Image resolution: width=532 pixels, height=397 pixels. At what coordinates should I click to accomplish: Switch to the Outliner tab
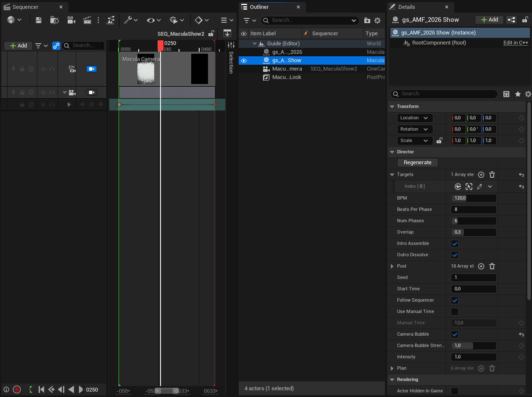coord(259,7)
